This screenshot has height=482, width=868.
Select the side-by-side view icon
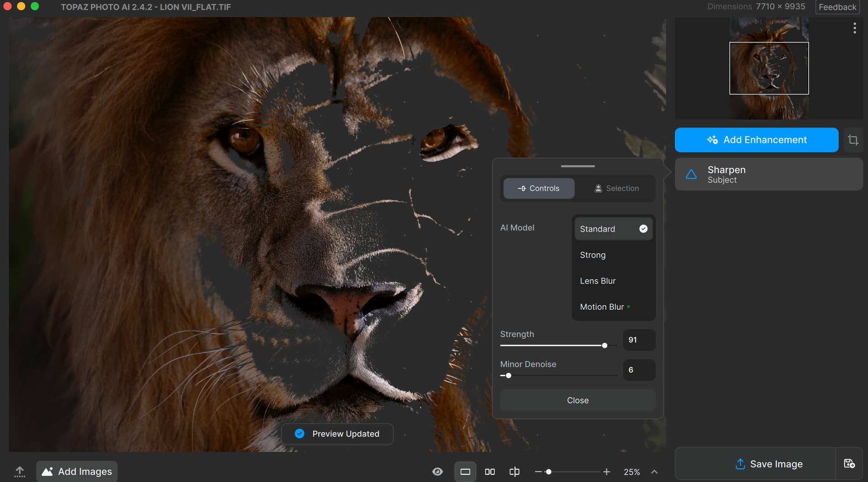tap(490, 472)
